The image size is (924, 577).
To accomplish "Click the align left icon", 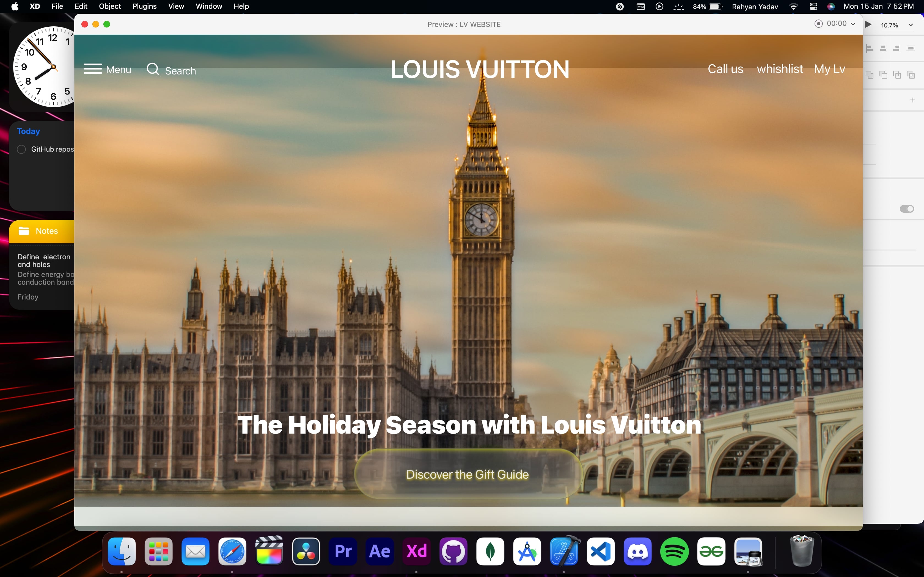I will pos(870,48).
